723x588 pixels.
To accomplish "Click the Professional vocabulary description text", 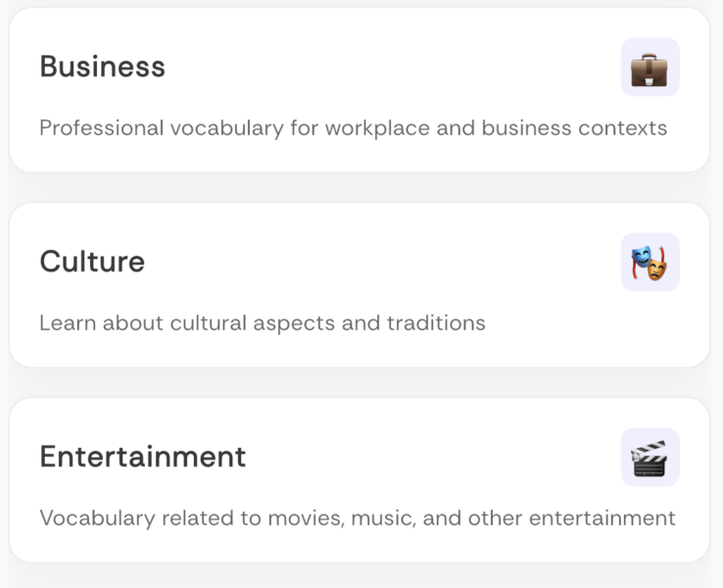I will tap(353, 128).
